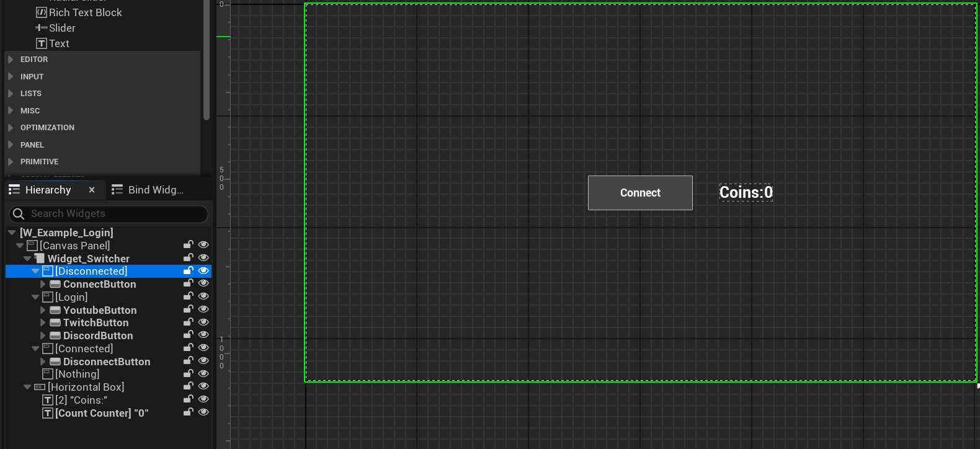Click the palette vertical scrollbar
Screen dimensions: 980x449
(207, 62)
